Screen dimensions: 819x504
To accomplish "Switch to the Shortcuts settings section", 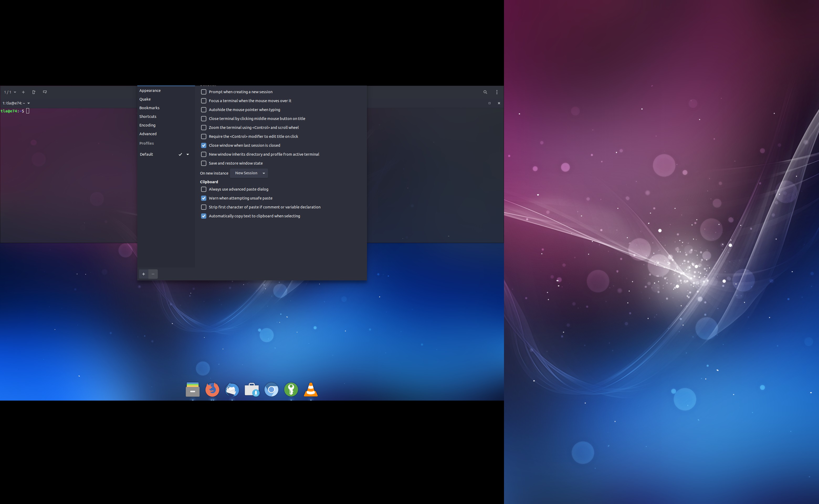I will pos(148,116).
